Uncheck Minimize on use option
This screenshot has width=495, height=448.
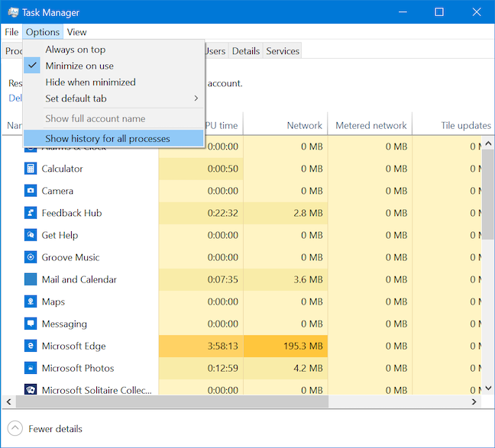114,66
